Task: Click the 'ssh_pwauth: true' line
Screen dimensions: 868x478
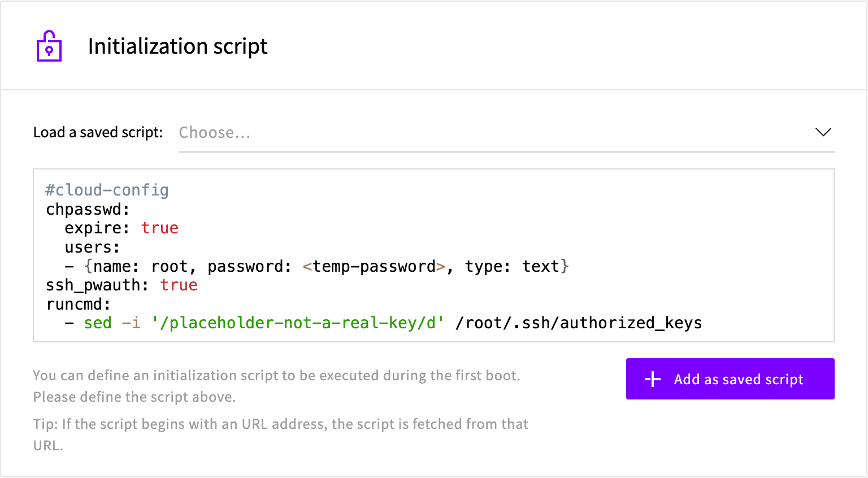Action: (x=121, y=285)
